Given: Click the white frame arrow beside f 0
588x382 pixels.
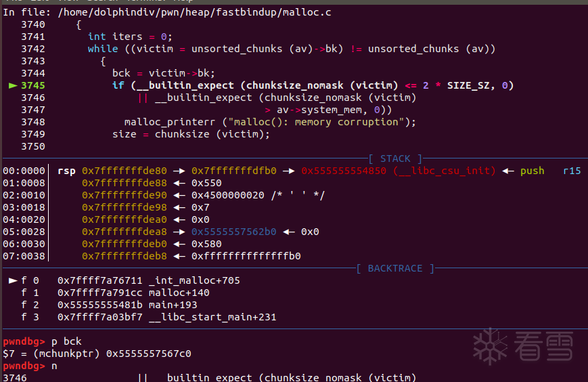Looking at the screenshot, I should (12, 280).
